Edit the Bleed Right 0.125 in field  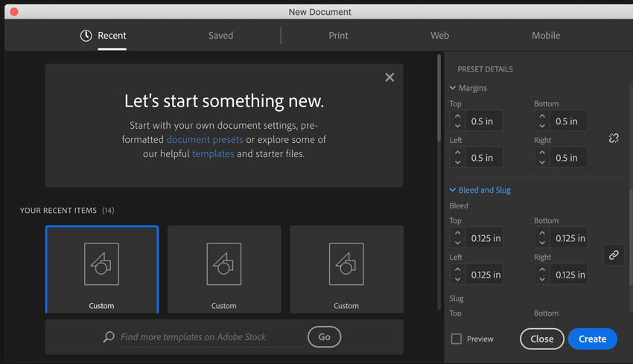pyautogui.click(x=568, y=275)
